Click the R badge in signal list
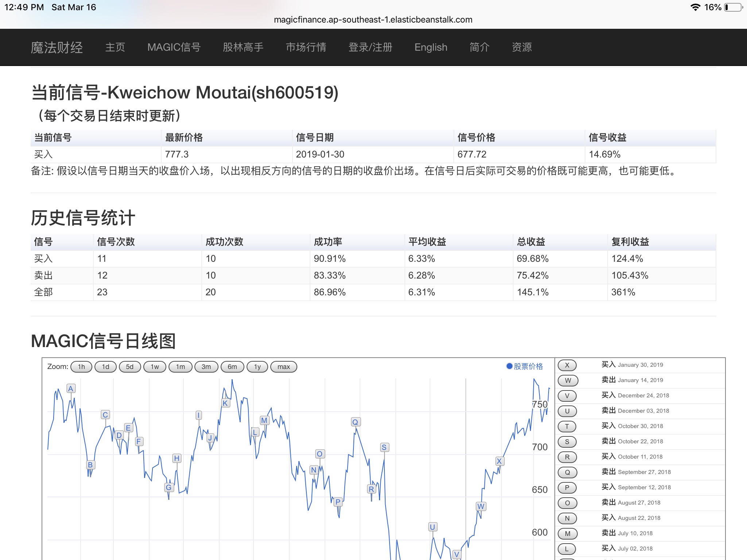This screenshot has width=747, height=560. pyautogui.click(x=567, y=457)
